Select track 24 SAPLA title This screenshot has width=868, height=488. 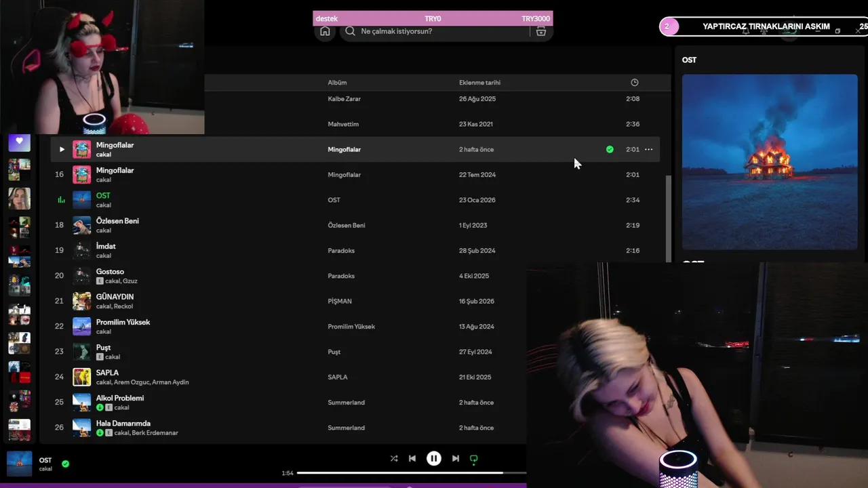click(107, 373)
